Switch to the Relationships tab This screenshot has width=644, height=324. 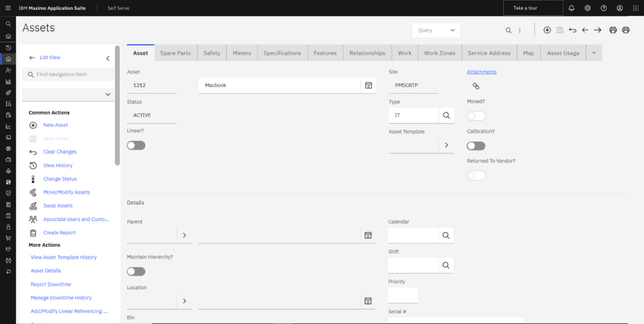tap(367, 53)
